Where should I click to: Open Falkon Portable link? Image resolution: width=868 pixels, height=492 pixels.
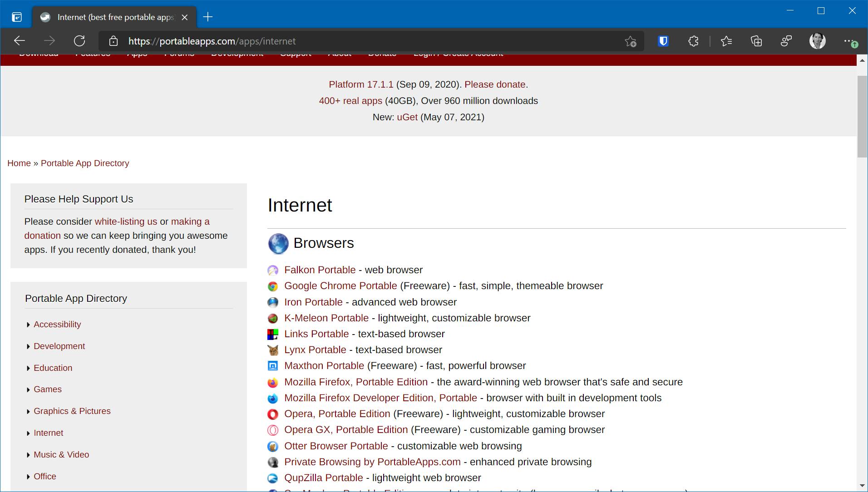320,270
